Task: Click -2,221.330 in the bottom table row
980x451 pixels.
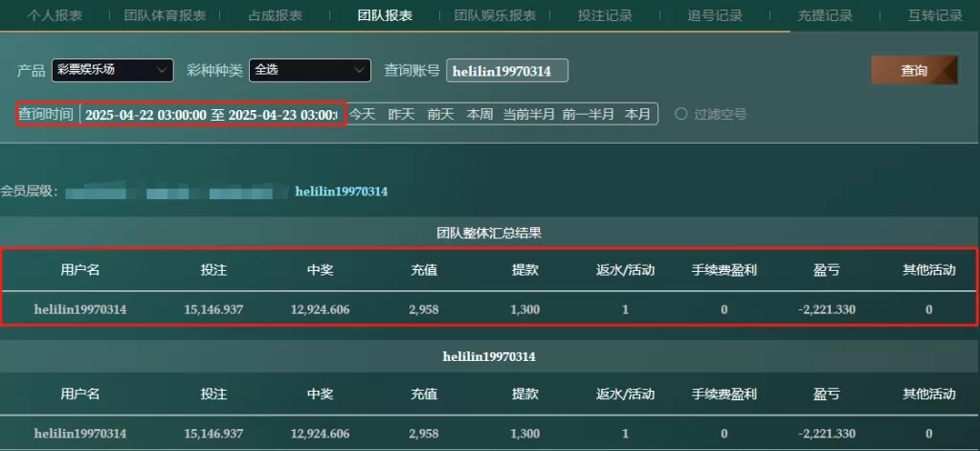Action: tap(826, 434)
